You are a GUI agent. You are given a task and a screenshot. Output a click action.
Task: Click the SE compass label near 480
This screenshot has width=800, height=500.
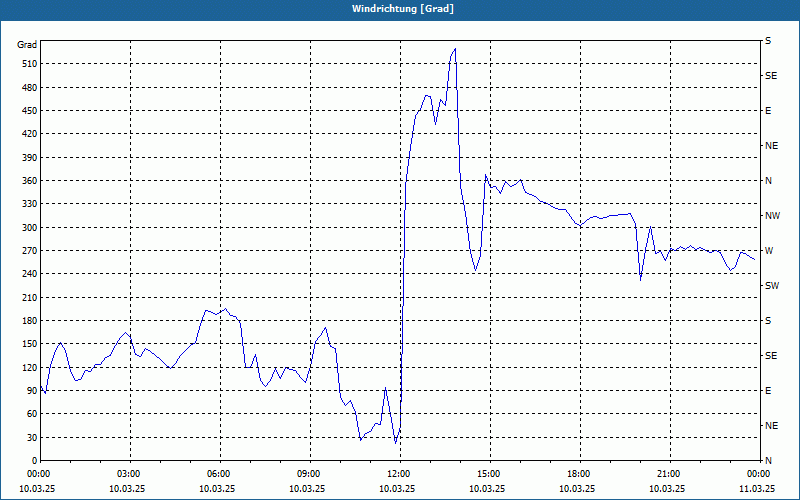point(771,76)
